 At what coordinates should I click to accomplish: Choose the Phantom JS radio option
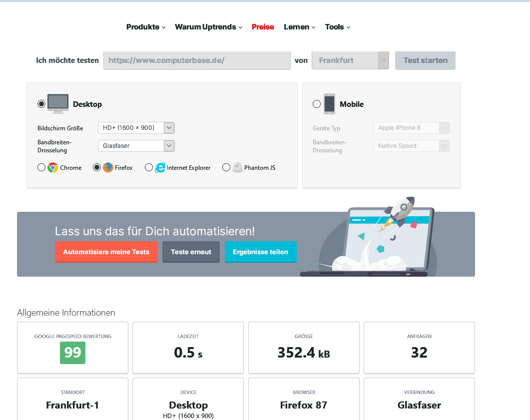click(x=226, y=168)
